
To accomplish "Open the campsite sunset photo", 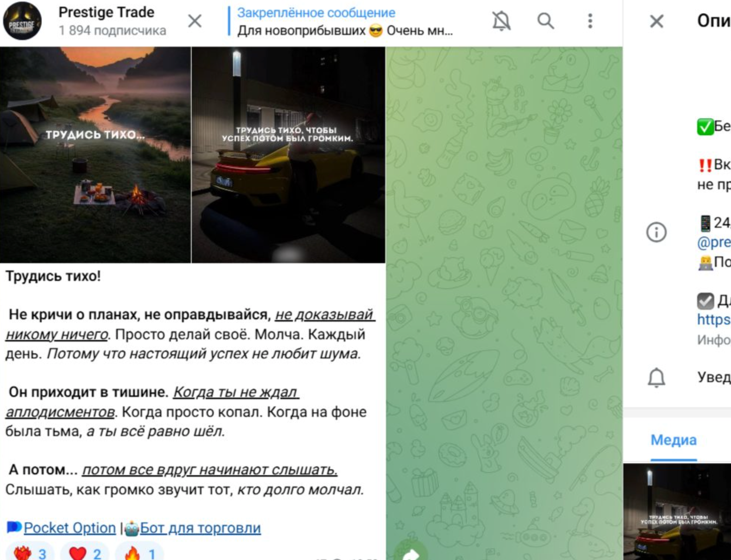I will pos(95,155).
